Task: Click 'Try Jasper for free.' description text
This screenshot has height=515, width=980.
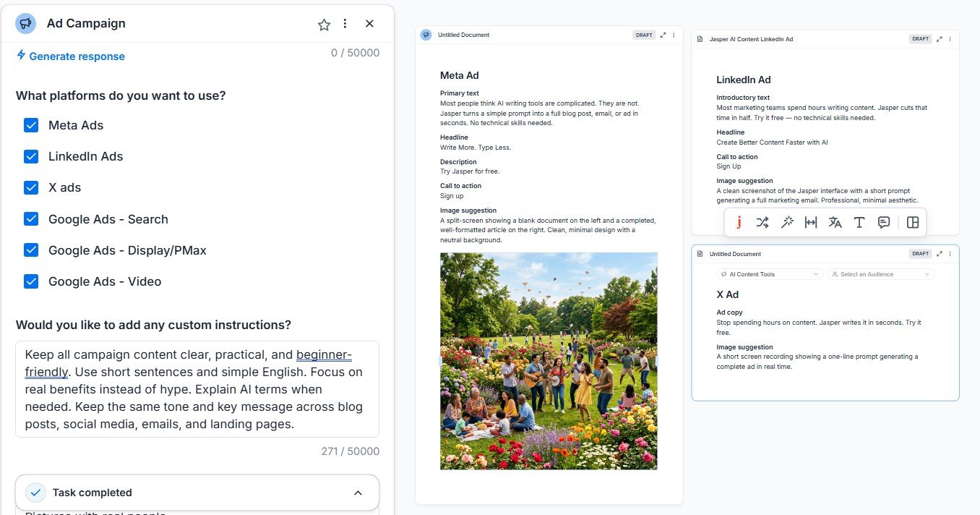Action: [x=470, y=171]
